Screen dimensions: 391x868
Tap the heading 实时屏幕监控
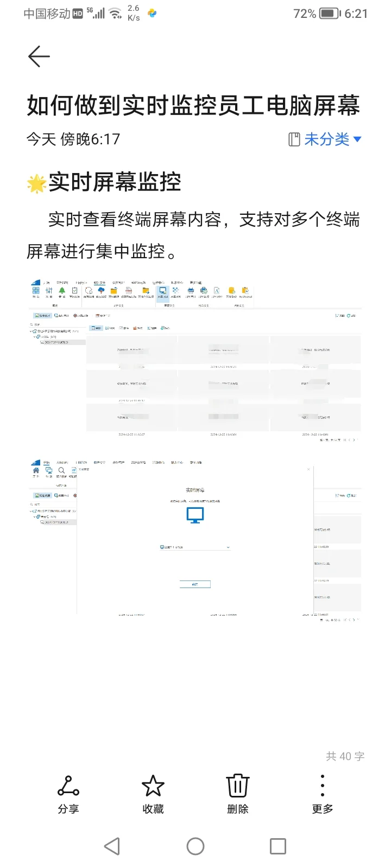click(x=115, y=182)
